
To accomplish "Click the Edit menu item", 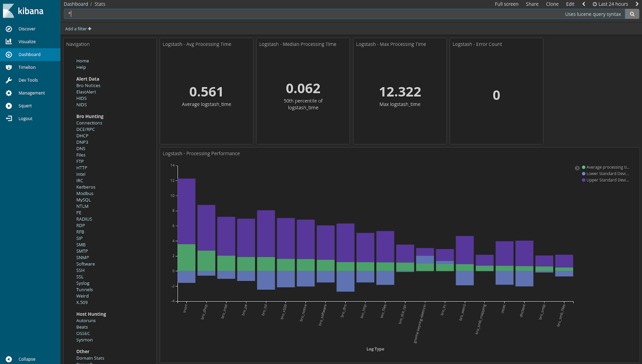I will click(570, 4).
